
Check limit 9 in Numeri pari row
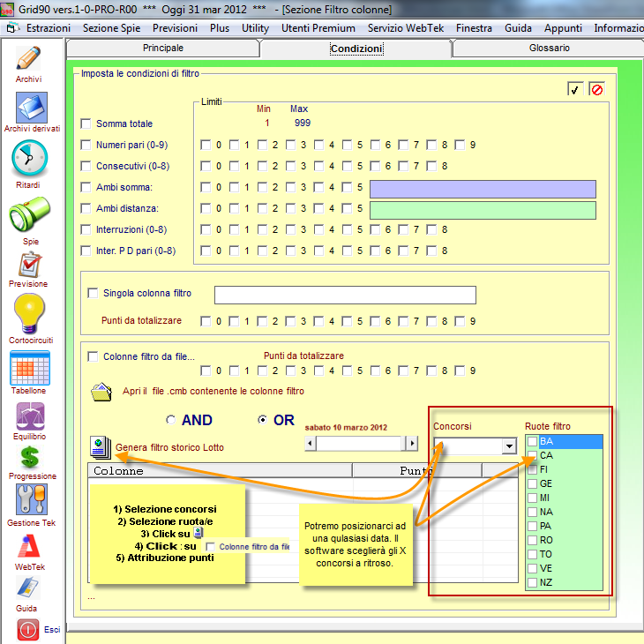(460, 145)
